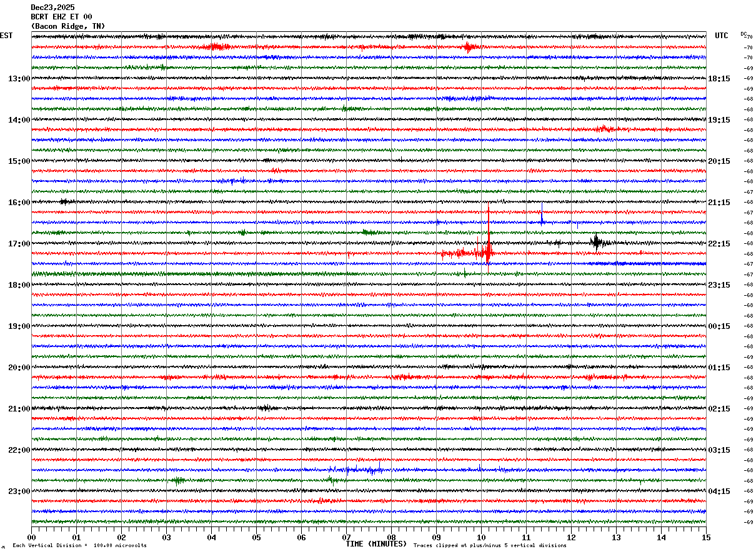The height and width of the screenshot is (554, 756).
Task: Click minute tick label 15 on bottom axis
Action: pyautogui.click(x=706, y=537)
